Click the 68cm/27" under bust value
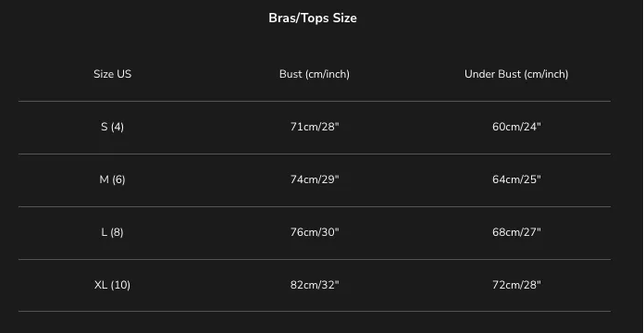 click(x=516, y=232)
